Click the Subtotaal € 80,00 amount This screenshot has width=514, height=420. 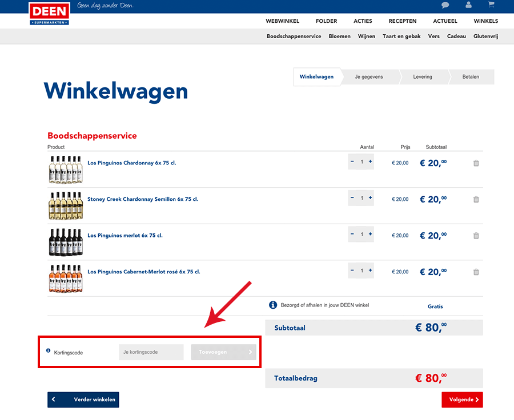(431, 328)
